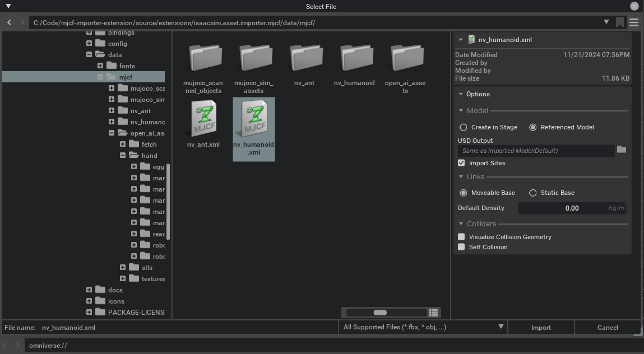Browse for USD Output location via folder icon
The height and width of the screenshot is (354, 644).
(x=622, y=150)
